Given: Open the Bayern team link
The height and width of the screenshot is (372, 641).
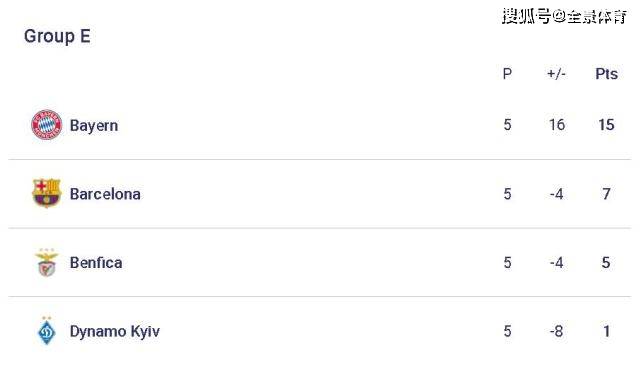Looking at the screenshot, I should point(94,125).
